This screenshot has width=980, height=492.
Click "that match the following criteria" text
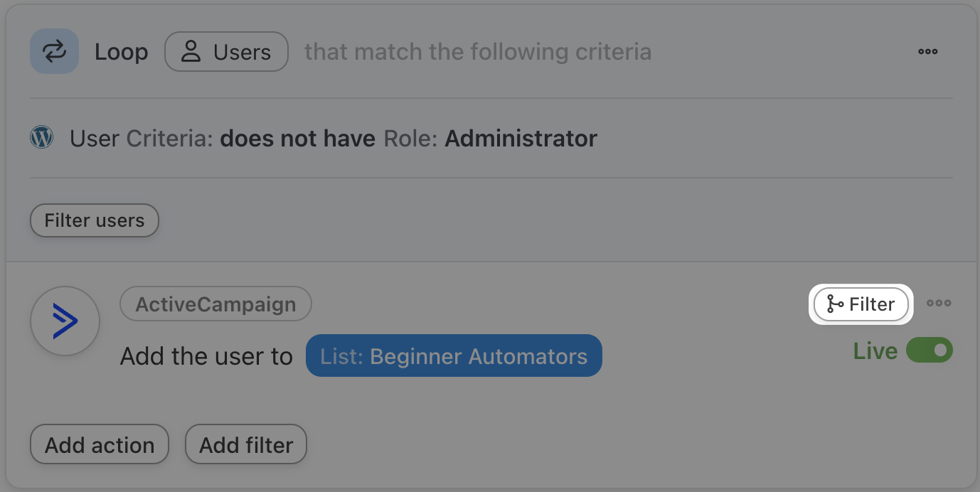click(478, 52)
